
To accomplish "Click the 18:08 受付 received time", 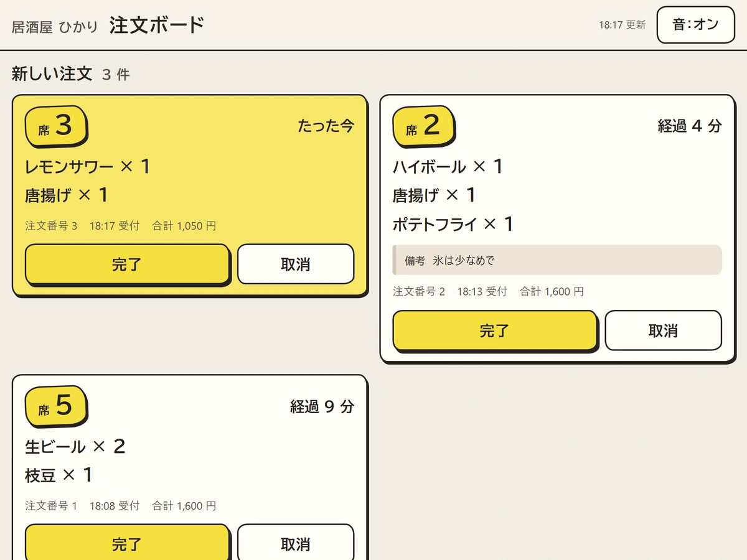I will (x=115, y=506).
